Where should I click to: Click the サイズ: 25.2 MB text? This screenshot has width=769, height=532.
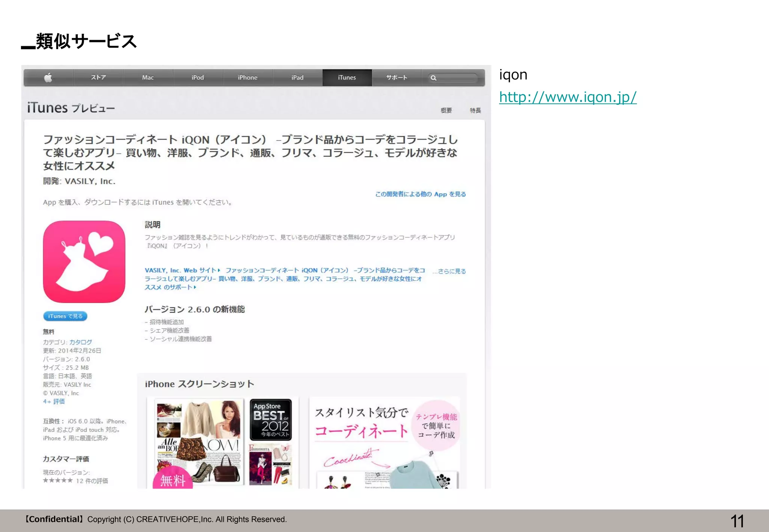66,368
